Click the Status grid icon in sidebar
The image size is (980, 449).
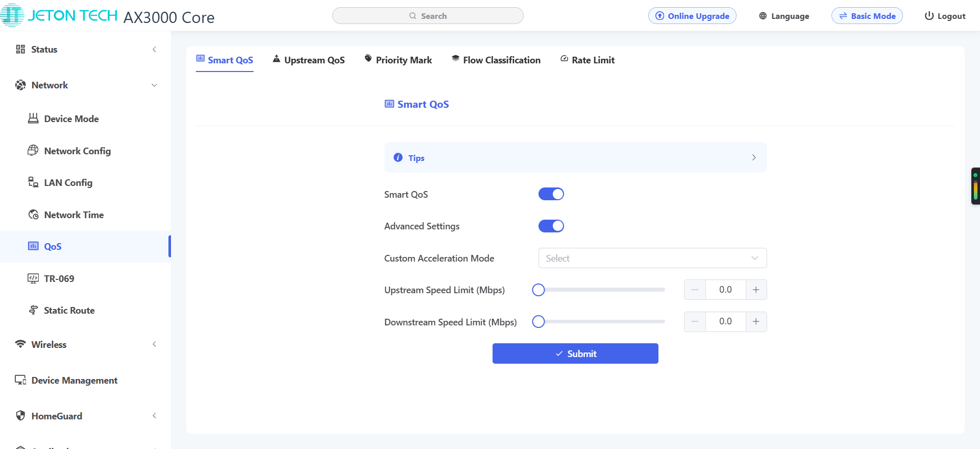20,49
